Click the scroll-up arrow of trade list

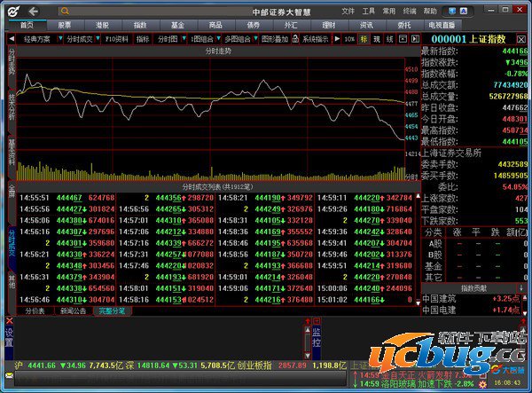pyautogui.click(x=418, y=197)
